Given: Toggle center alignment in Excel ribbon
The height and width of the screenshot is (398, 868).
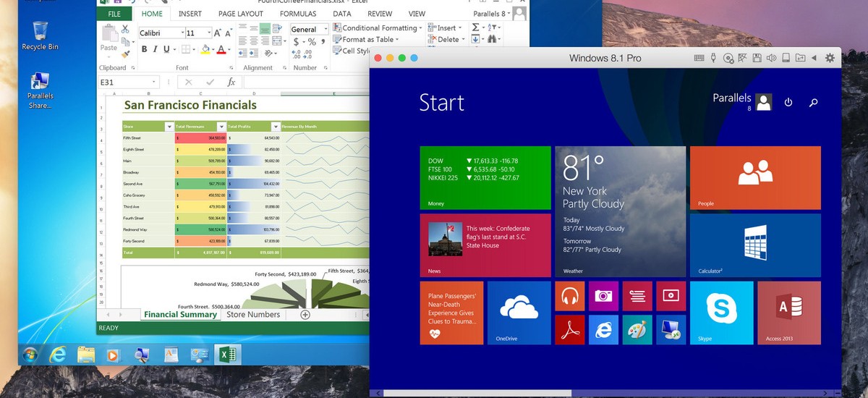Looking at the screenshot, I should click(x=255, y=42).
